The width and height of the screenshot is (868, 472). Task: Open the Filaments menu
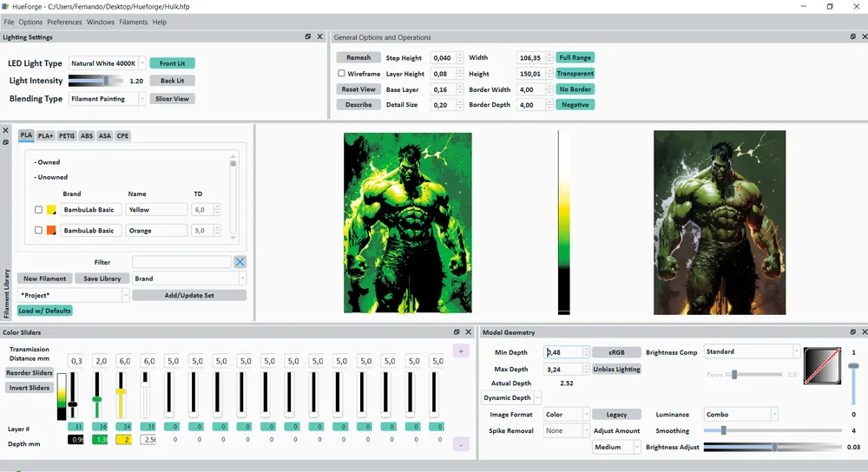point(134,23)
